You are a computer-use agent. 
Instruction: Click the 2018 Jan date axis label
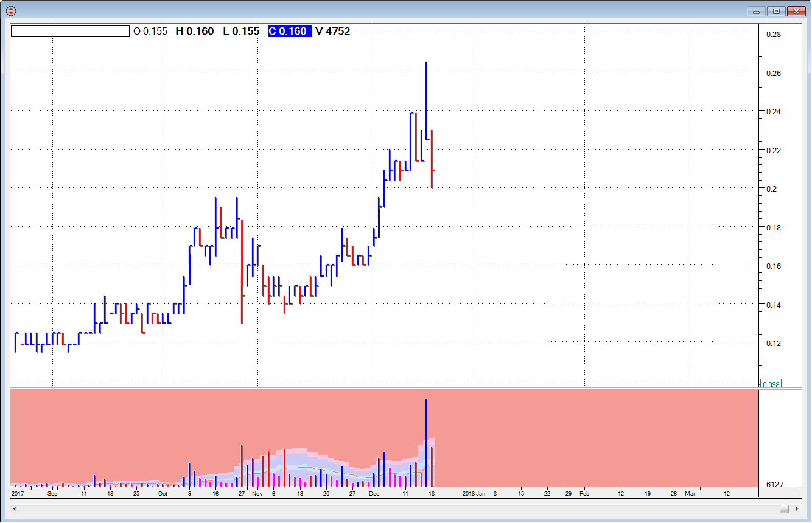(474, 494)
